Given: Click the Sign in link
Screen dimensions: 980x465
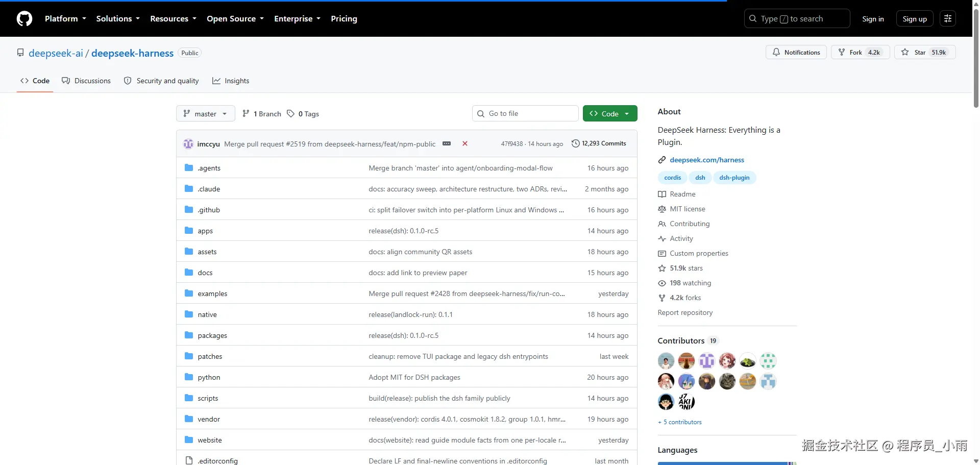Looking at the screenshot, I should click(873, 19).
